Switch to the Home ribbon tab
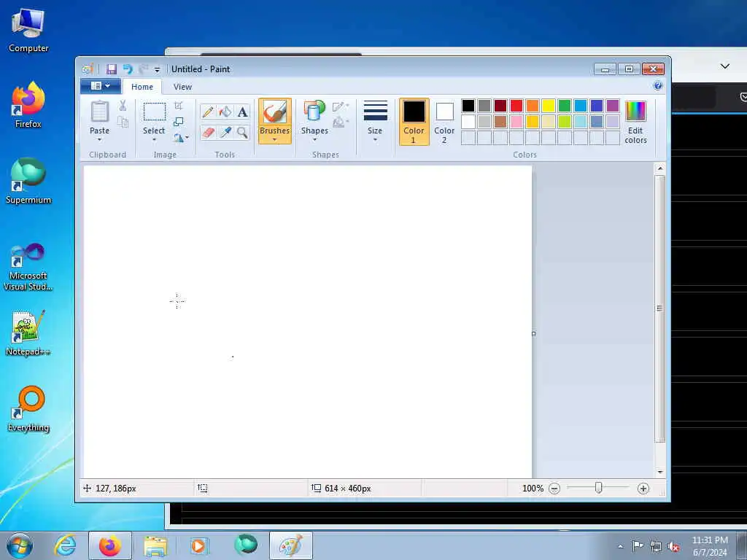Screen dimensions: 747x560 pyautogui.click(x=142, y=87)
